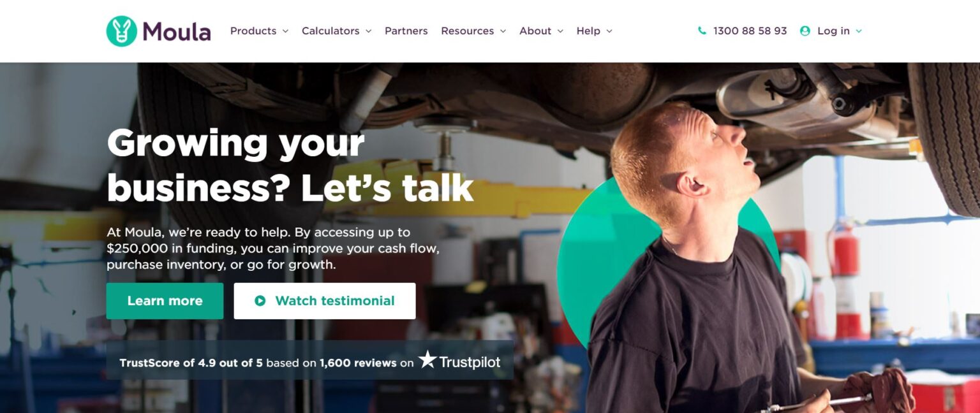Expand the About dropdown chevron

click(x=560, y=31)
